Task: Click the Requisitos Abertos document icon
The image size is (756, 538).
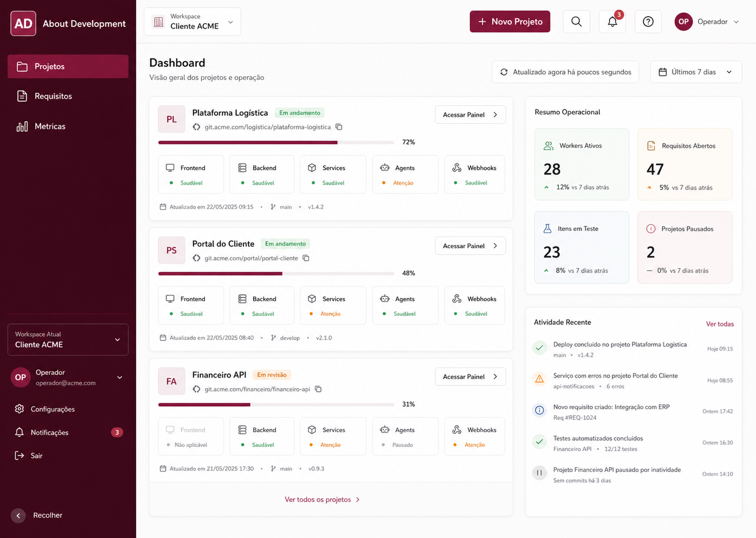Action: [651, 146]
